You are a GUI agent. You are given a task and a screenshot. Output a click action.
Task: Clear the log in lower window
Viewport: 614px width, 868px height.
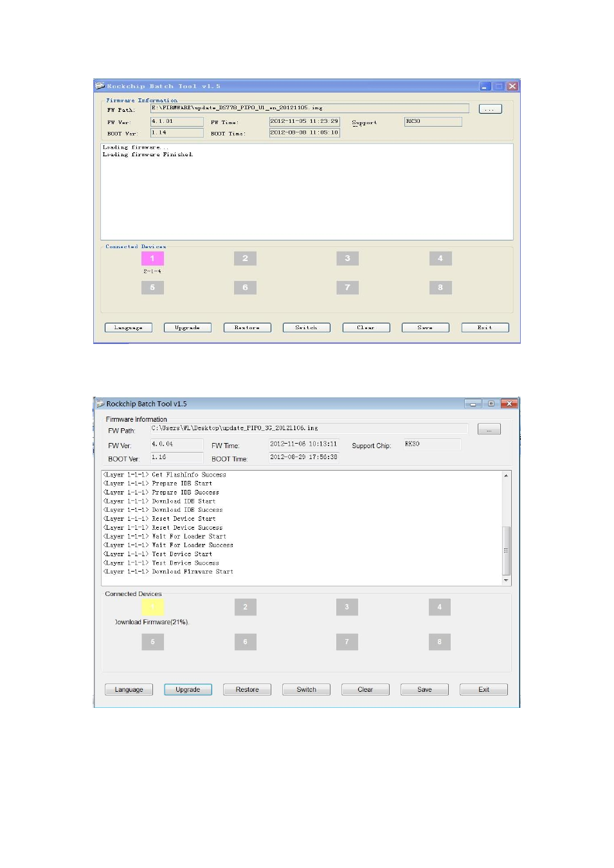click(x=365, y=689)
